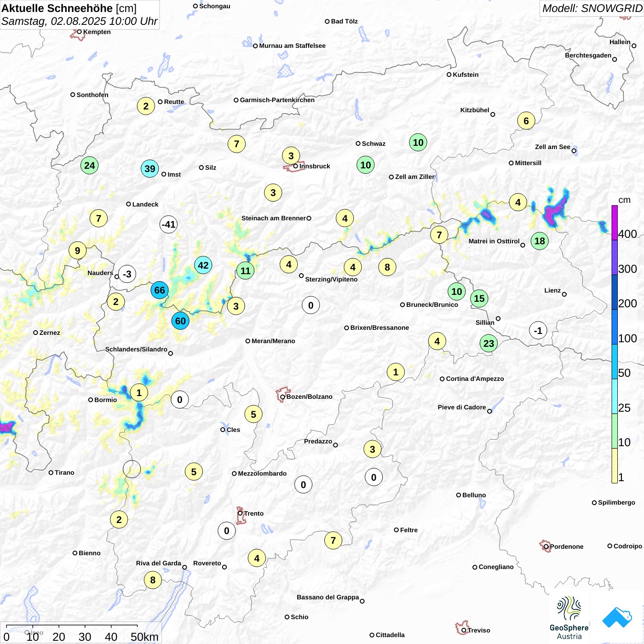Click the yellow station marker showing 9
Viewport: 644px width, 644px height.
[77, 251]
